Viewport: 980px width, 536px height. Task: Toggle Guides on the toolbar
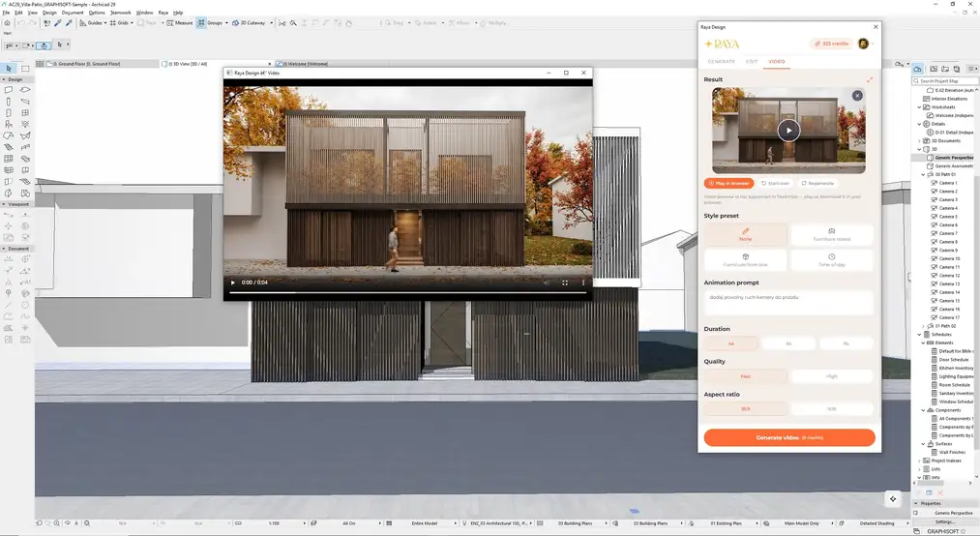point(91,23)
